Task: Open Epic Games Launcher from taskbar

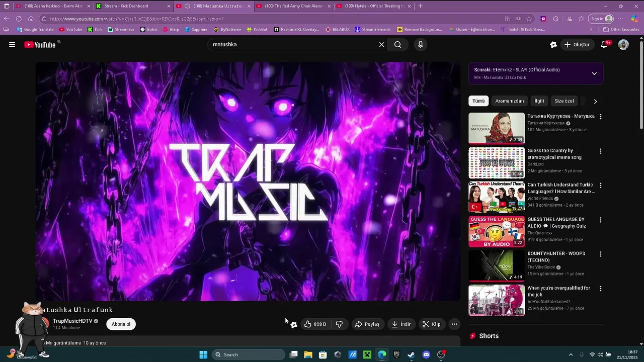Action: coord(396,355)
